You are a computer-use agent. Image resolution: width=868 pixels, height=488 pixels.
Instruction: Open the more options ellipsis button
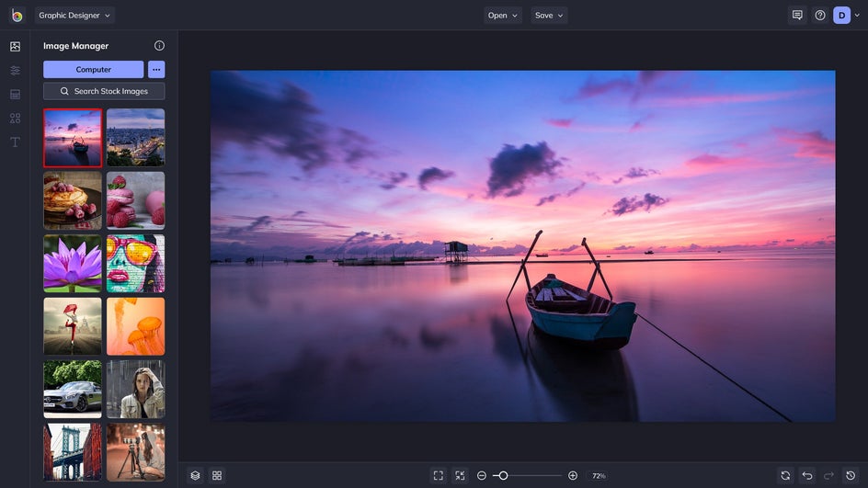point(156,69)
